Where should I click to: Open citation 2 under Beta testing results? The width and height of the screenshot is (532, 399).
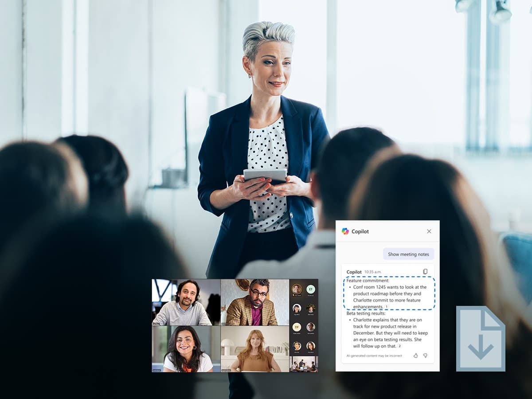click(399, 346)
